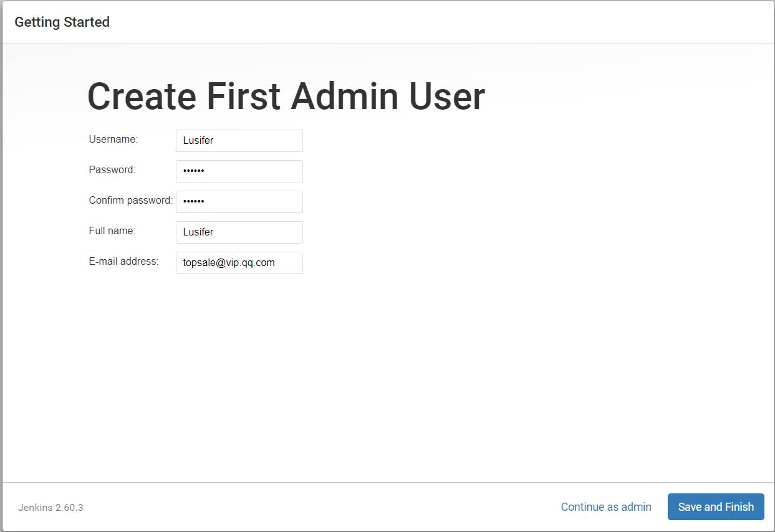Click the 'Password:' label
Screen dimensions: 775x532
[x=112, y=170]
